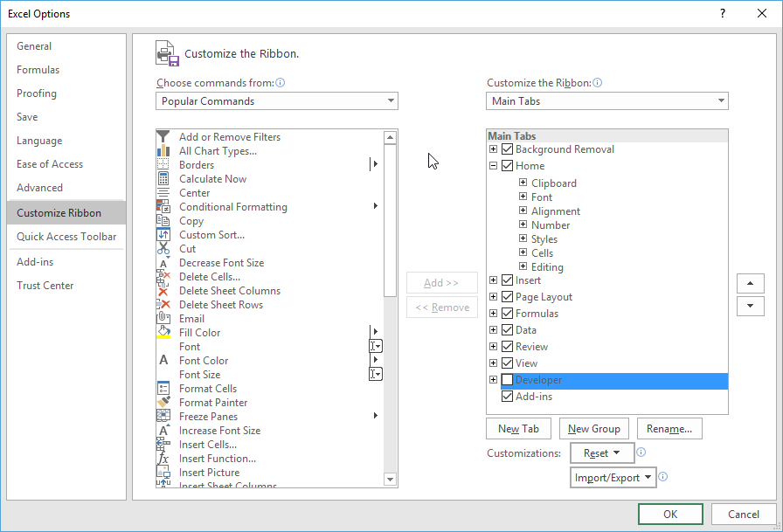The width and height of the screenshot is (783, 532).
Task: Open the Popular Commands dropdown
Action: [x=277, y=100]
